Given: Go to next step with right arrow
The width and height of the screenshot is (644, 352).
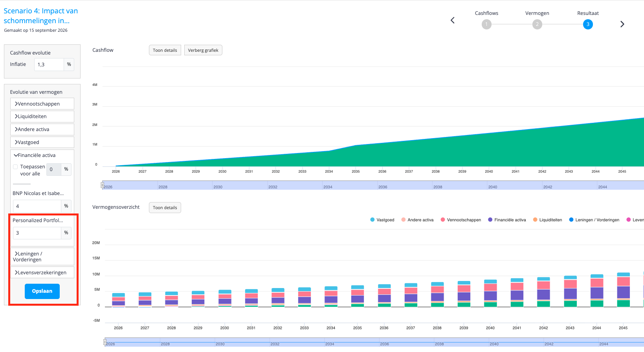Looking at the screenshot, I should point(622,24).
